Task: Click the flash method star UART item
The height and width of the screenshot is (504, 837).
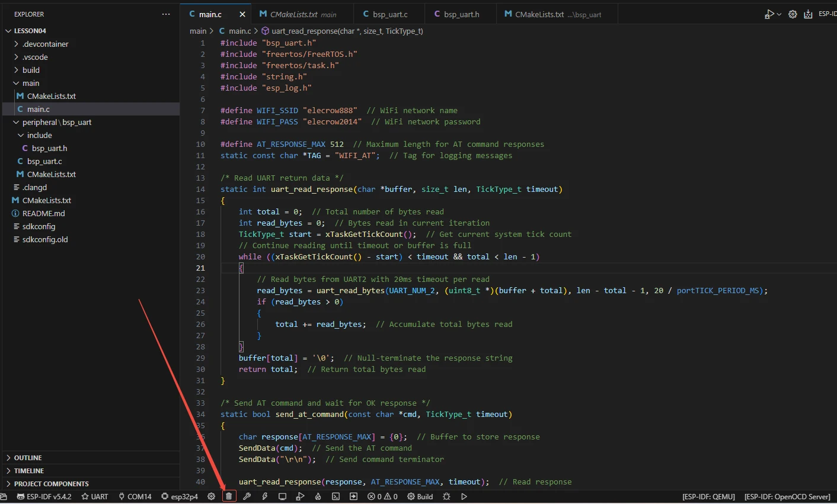Action: [95, 496]
